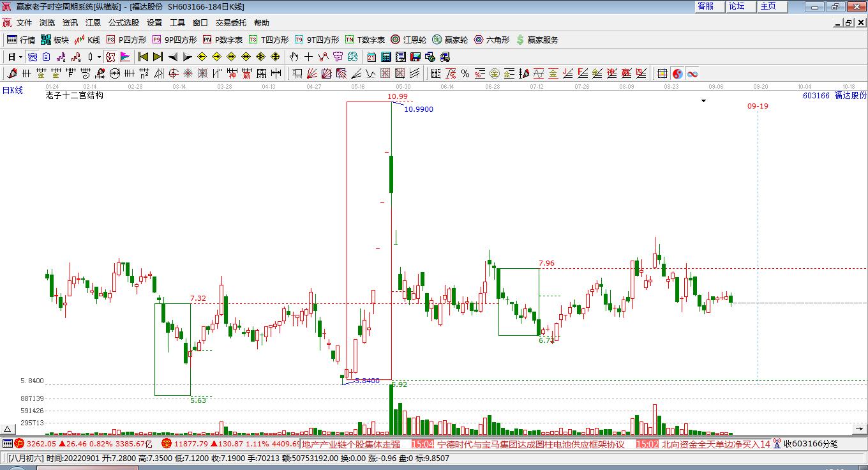Open the T数字表 tool
868x470 pixels.
[x=365, y=40]
